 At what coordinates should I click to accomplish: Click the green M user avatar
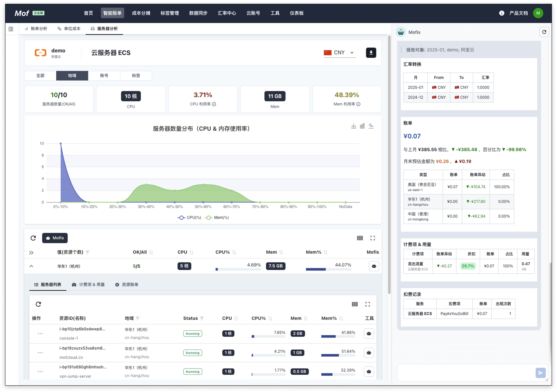click(538, 13)
